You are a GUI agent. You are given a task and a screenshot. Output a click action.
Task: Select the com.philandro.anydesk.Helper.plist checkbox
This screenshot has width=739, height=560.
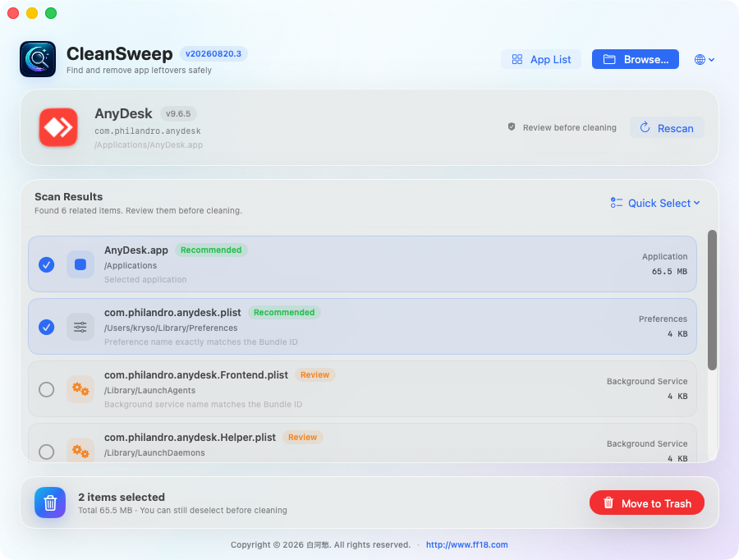tap(46, 452)
